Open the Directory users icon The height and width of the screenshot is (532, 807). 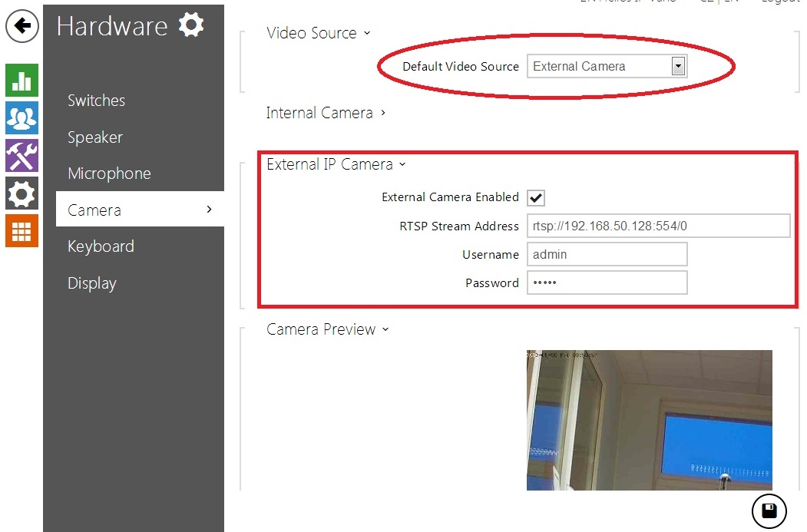pyautogui.click(x=21, y=118)
